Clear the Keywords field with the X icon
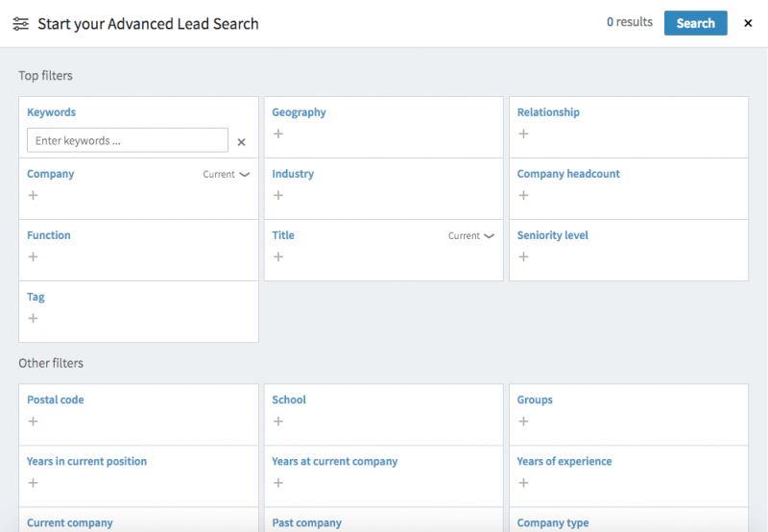The width and height of the screenshot is (768, 532). (241, 142)
